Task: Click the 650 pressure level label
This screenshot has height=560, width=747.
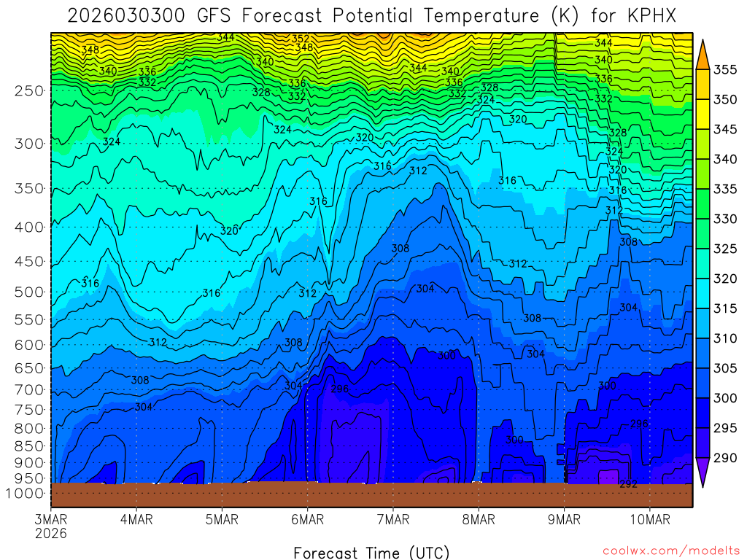Action: pos(29,368)
